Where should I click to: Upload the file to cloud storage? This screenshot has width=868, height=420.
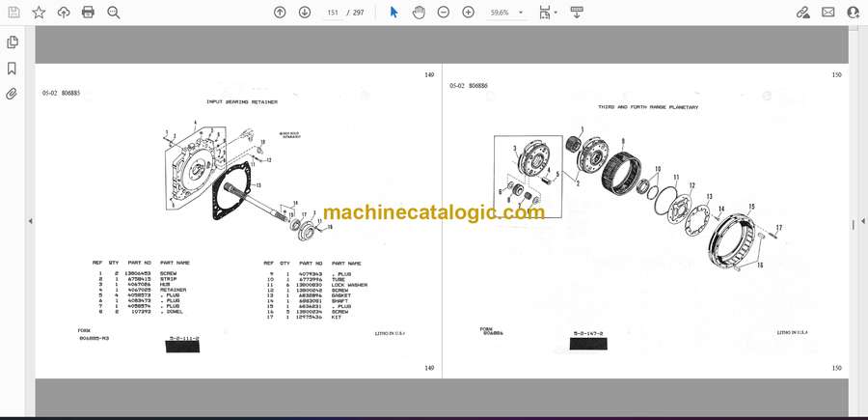tap(64, 13)
